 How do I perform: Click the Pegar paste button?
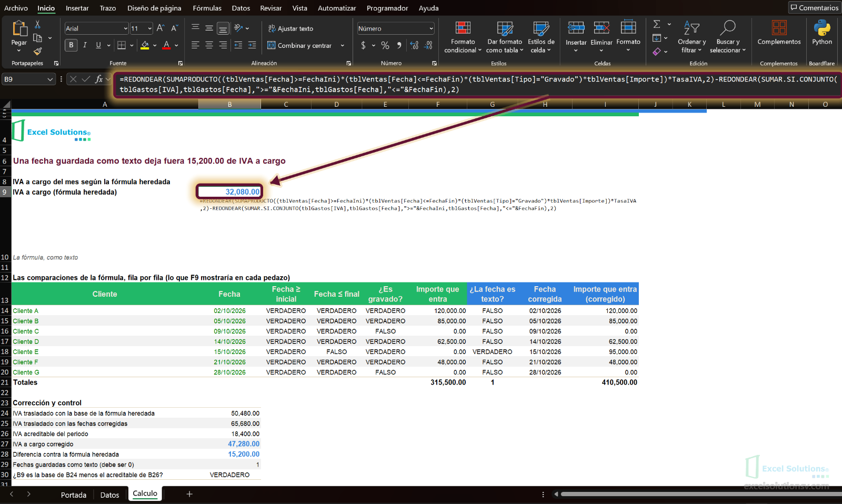[19, 36]
